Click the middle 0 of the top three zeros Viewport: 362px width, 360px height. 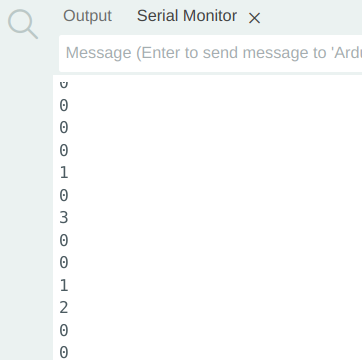click(64, 128)
